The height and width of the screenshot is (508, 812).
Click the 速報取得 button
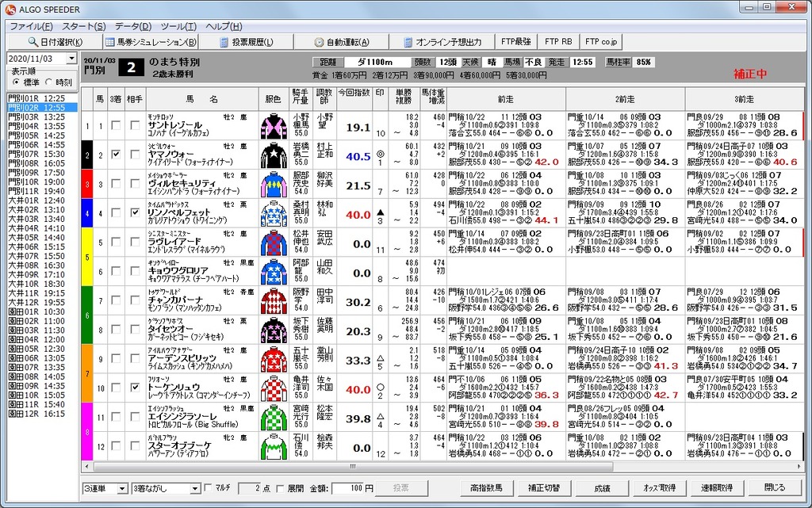[x=717, y=488]
